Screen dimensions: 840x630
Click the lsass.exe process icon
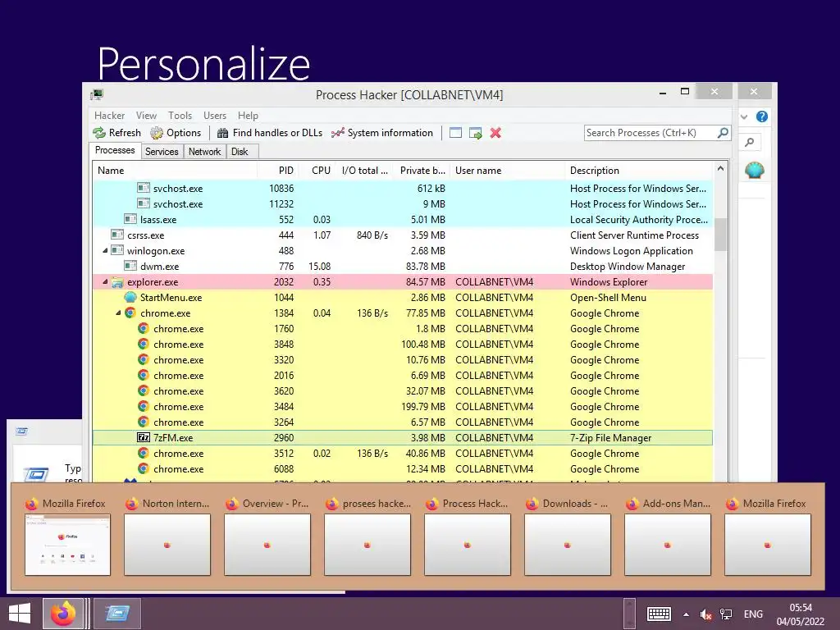(x=130, y=219)
